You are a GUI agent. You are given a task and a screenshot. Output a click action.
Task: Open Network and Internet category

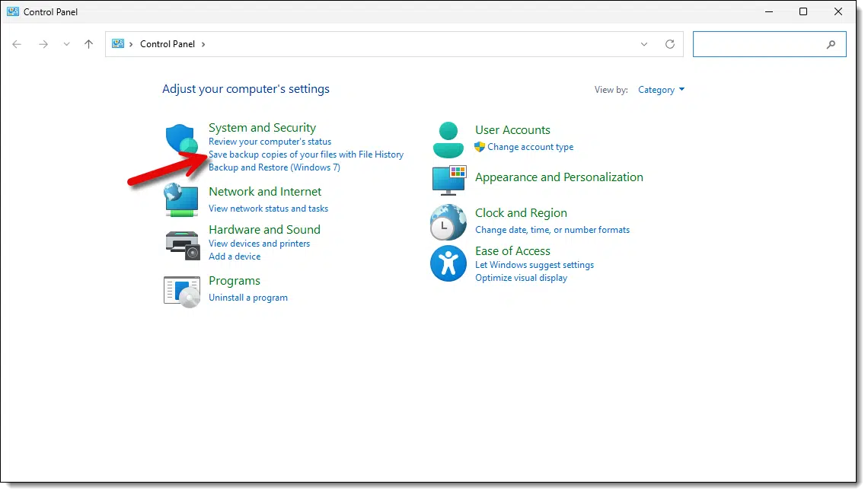(265, 191)
